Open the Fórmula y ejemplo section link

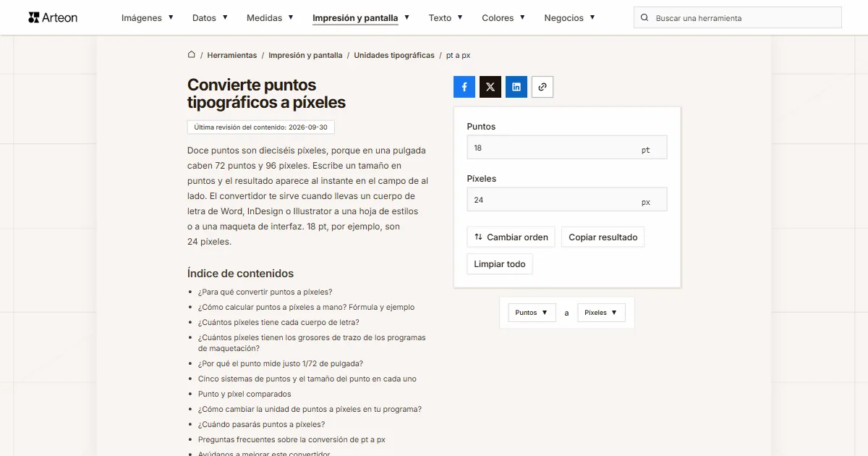[307, 307]
